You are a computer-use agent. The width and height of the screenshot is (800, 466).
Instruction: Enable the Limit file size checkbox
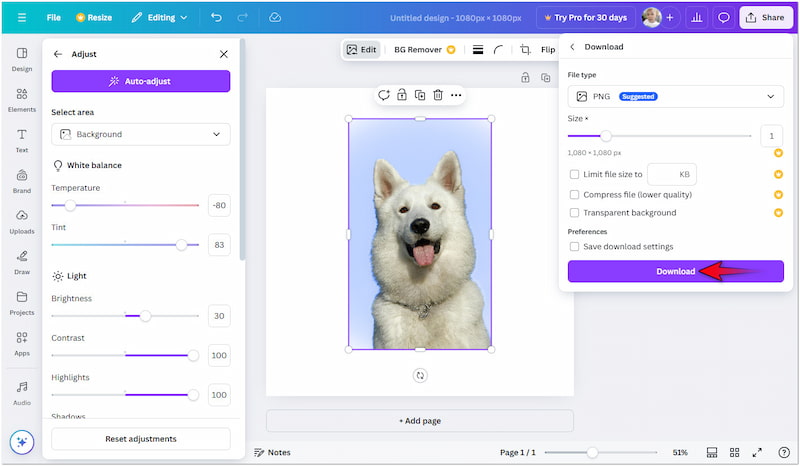tap(574, 174)
